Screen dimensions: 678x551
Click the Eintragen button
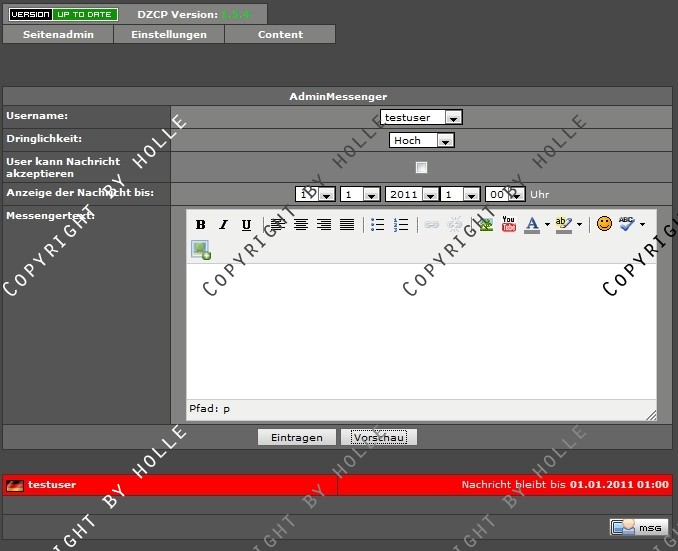point(296,438)
